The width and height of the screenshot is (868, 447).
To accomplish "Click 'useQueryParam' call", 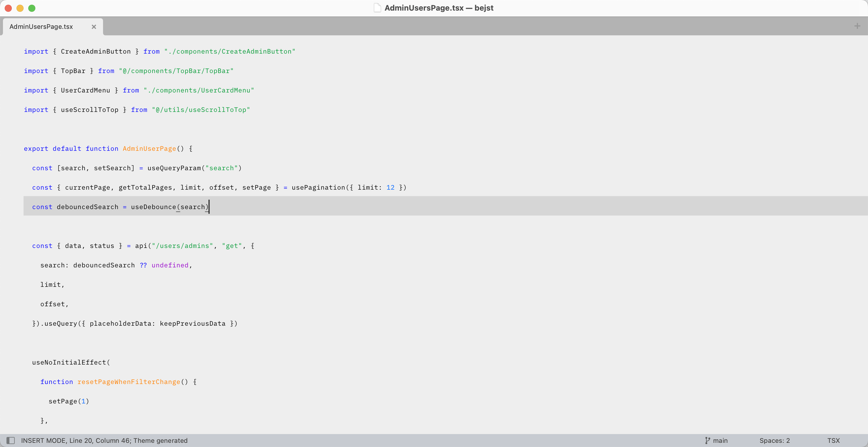I will click(174, 168).
